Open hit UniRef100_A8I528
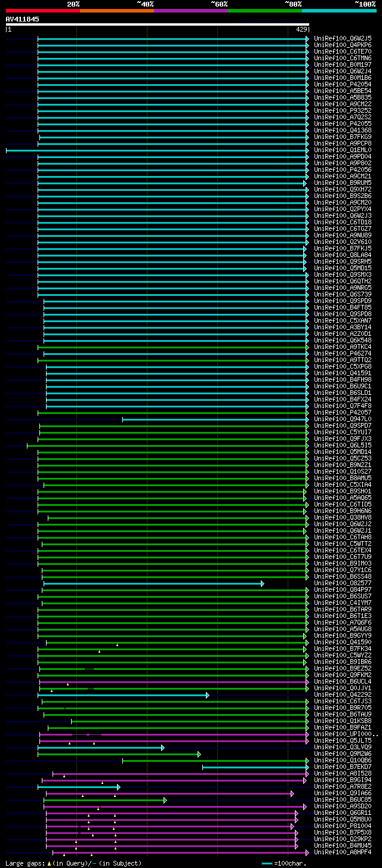The image size is (382, 868). click(343, 773)
